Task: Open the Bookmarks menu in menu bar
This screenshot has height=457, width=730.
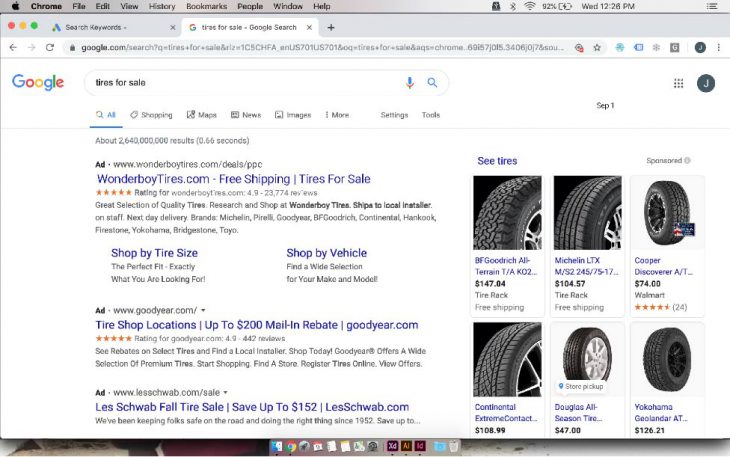Action: click(206, 7)
